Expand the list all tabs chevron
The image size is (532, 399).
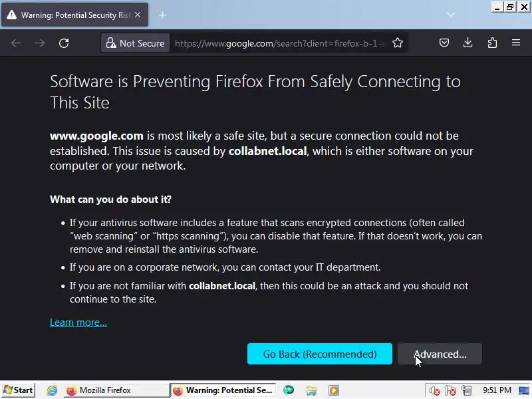[451, 15]
